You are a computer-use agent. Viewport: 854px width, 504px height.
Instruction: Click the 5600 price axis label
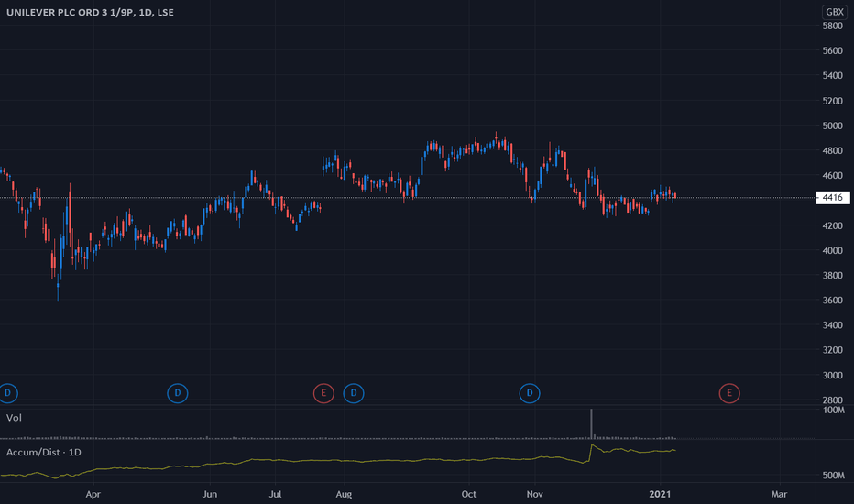pos(833,50)
